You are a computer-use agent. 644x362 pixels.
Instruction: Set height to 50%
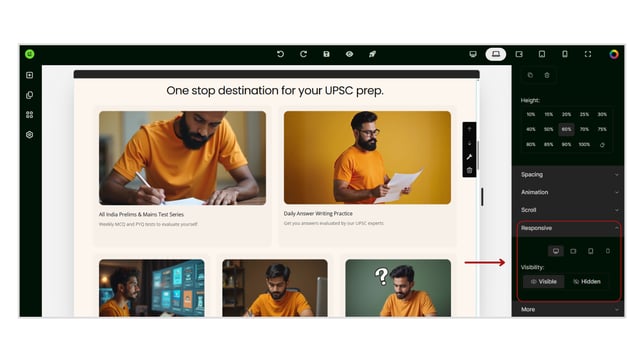click(548, 129)
